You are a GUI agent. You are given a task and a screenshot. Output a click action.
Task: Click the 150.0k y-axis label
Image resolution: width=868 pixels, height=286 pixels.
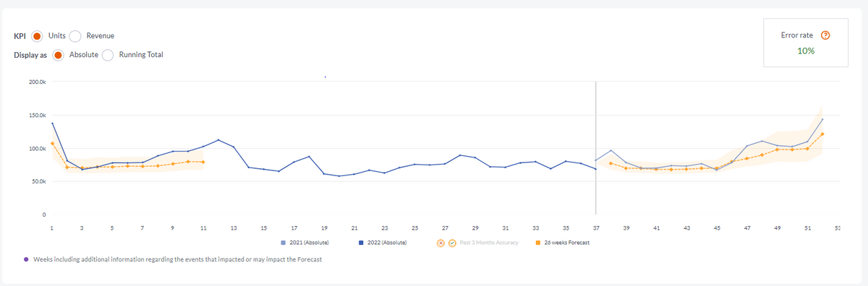[38, 116]
